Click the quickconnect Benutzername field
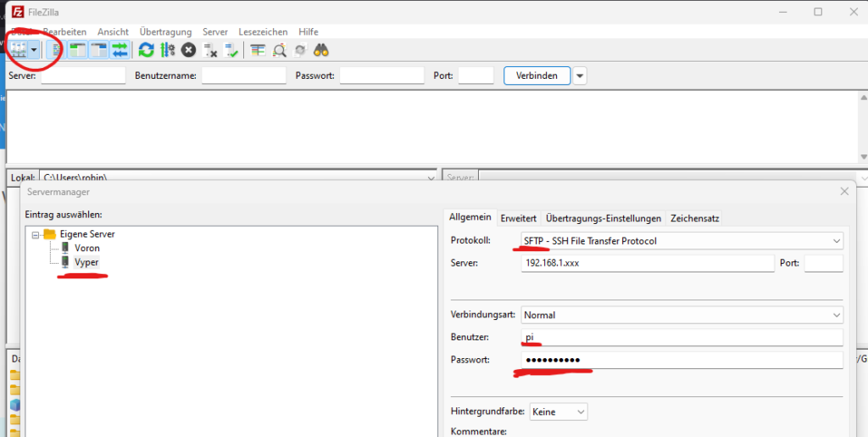This screenshot has width=868, height=437. tap(244, 76)
